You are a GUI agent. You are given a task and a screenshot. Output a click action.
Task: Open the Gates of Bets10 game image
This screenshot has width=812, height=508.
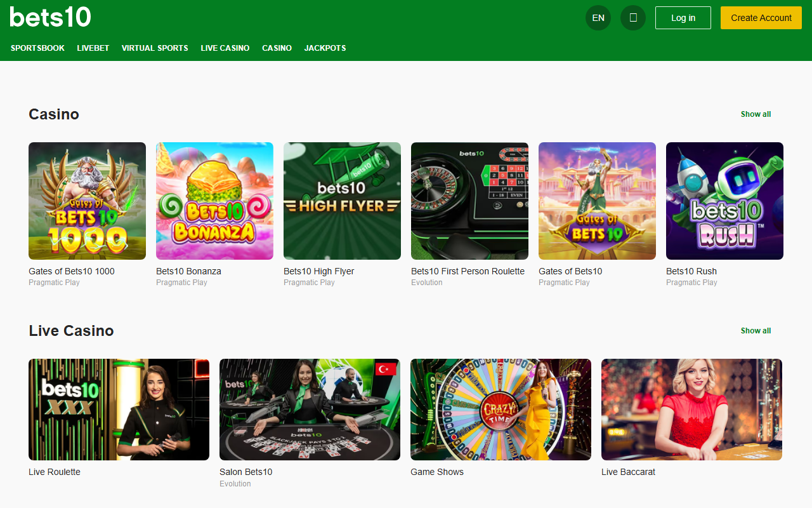coord(597,201)
